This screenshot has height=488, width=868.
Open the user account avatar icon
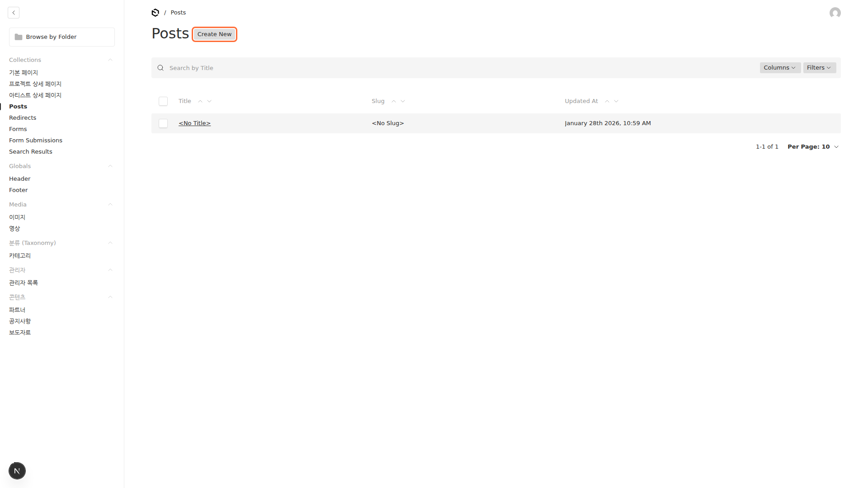click(x=835, y=13)
